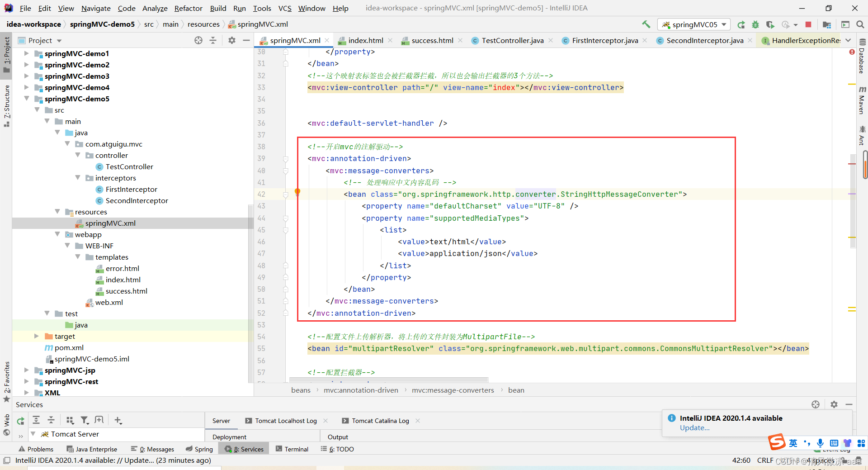Click resources breadcrumb in navigation bar
Image resolution: width=868 pixels, height=470 pixels.
pos(203,24)
